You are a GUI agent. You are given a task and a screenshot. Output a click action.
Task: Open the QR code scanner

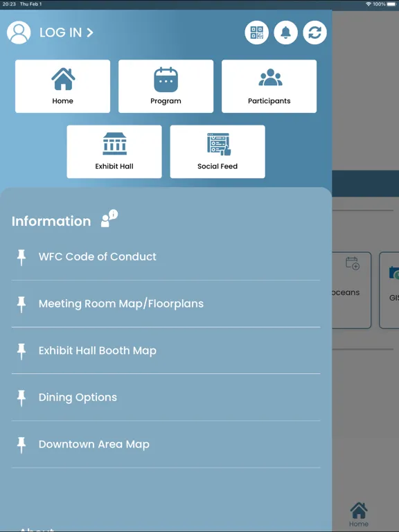(x=257, y=33)
